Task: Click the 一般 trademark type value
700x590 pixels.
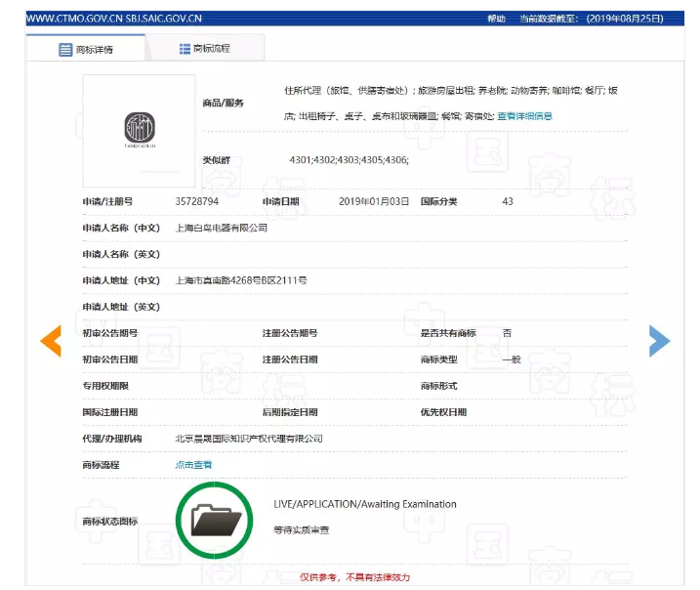Action: click(x=512, y=359)
